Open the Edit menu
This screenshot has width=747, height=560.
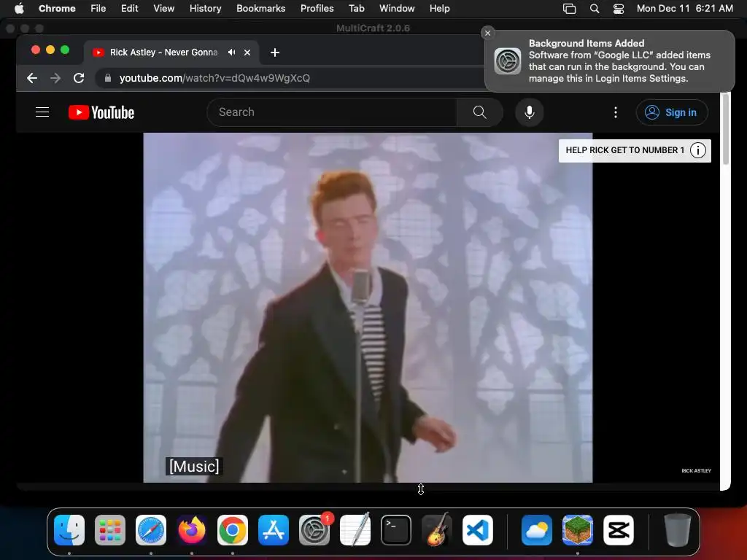pos(130,9)
